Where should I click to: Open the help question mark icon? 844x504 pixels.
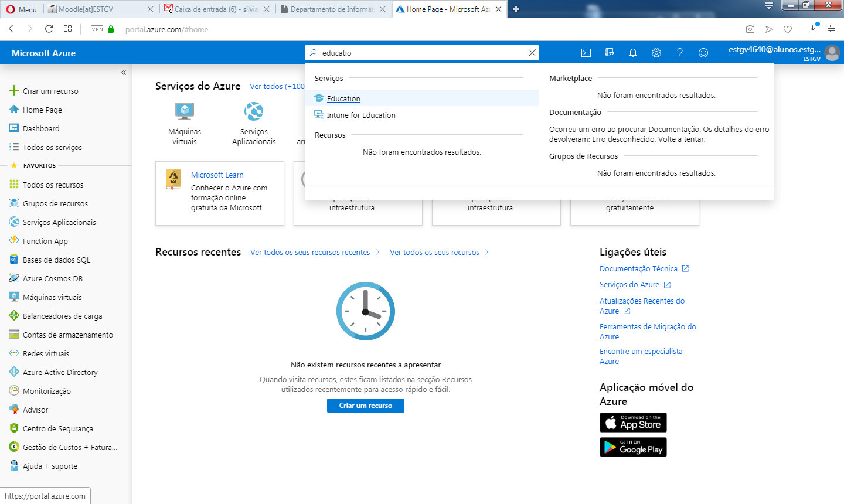(x=680, y=53)
